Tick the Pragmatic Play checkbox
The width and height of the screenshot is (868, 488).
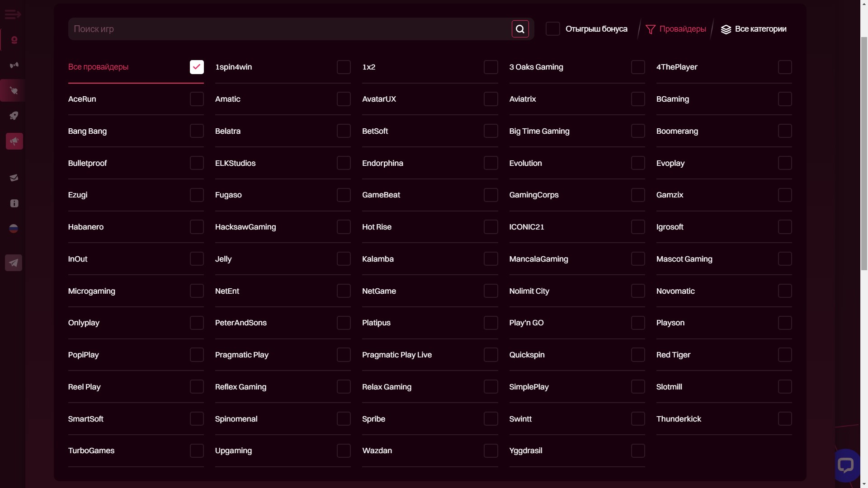click(x=344, y=355)
